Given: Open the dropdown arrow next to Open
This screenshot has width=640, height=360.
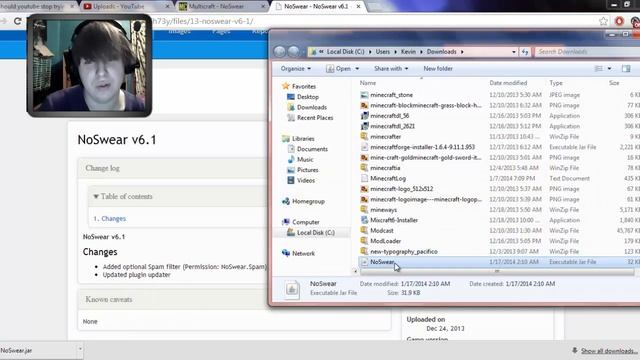Looking at the screenshot, I should pos(357,69).
